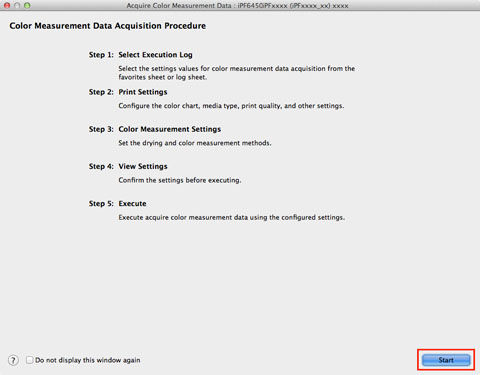Screen dimensions: 480x375
Task: Click 'Color Measurement Settings' heading
Action: pyautogui.click(x=170, y=129)
